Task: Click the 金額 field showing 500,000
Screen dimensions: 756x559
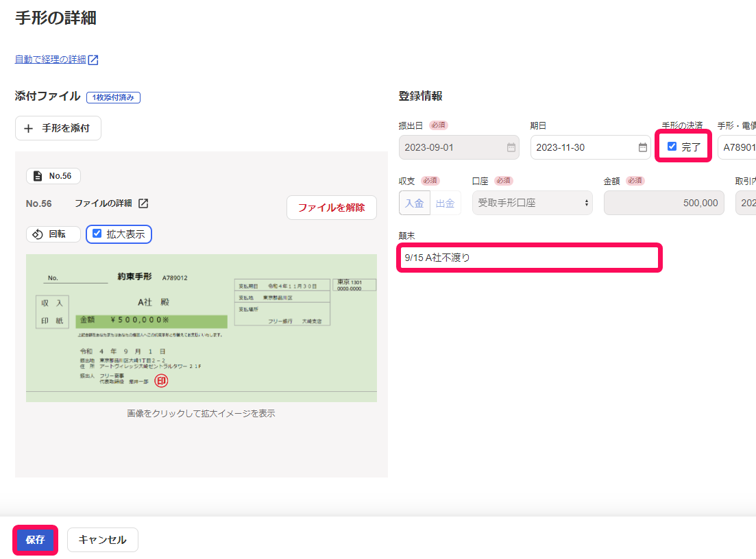Action: [664, 203]
